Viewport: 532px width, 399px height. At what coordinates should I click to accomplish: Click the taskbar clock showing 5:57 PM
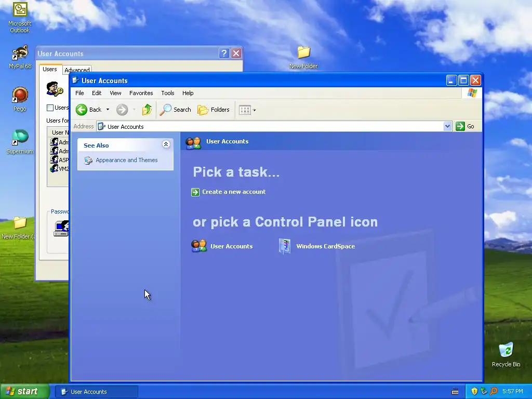(x=512, y=391)
